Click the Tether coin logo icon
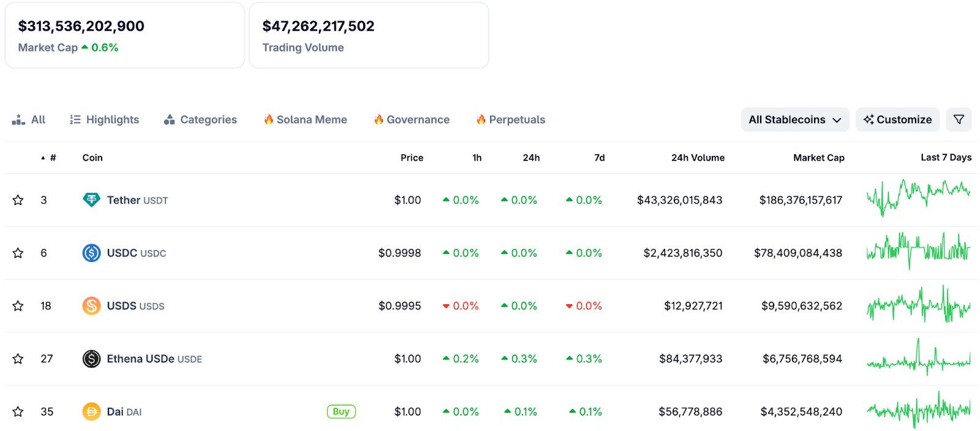Viewport: 980px width, 431px height. pos(91,200)
